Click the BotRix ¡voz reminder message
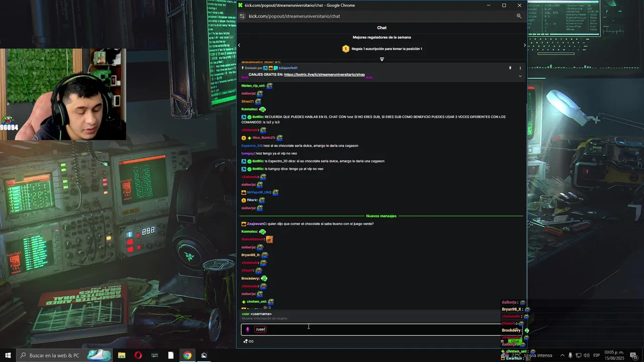This screenshot has height=362, width=644. (x=373, y=120)
